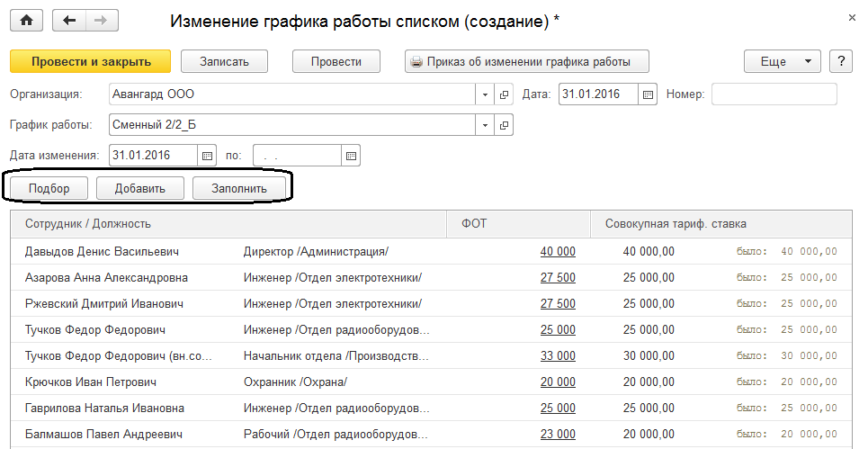
Task: Select row Гаврилова Наталья Ивановна
Action: pyautogui.click(x=431, y=408)
